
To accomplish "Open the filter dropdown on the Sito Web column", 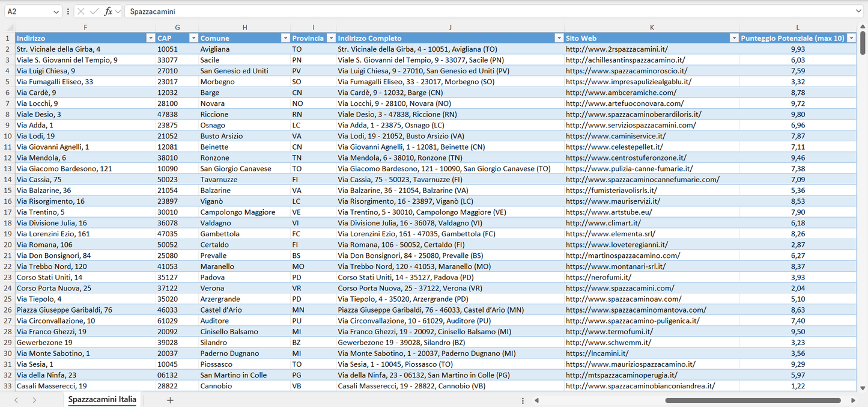I will 734,37.
